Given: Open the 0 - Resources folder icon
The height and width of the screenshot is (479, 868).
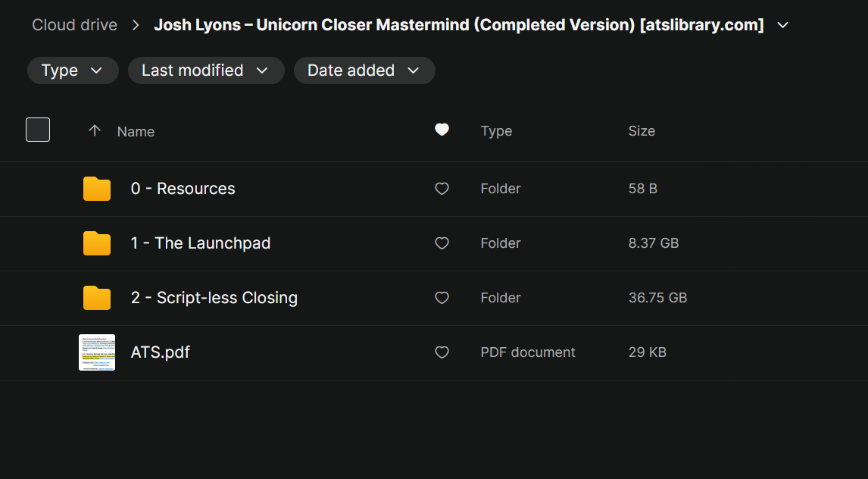Looking at the screenshot, I should [97, 189].
